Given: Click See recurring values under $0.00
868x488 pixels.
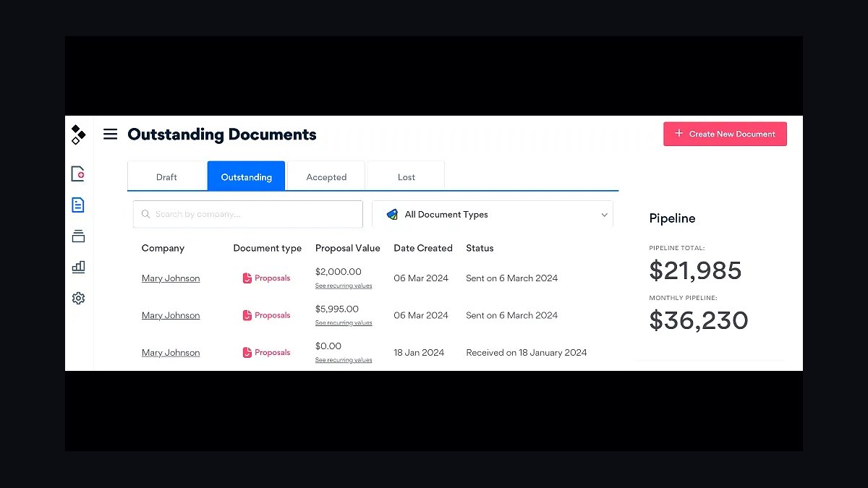Looking at the screenshot, I should (344, 360).
